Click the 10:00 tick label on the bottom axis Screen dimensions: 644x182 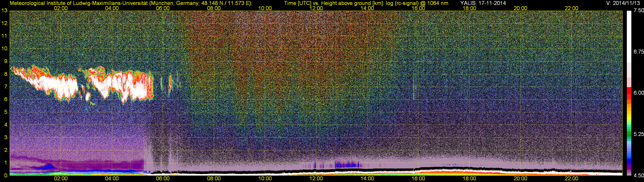point(265,179)
